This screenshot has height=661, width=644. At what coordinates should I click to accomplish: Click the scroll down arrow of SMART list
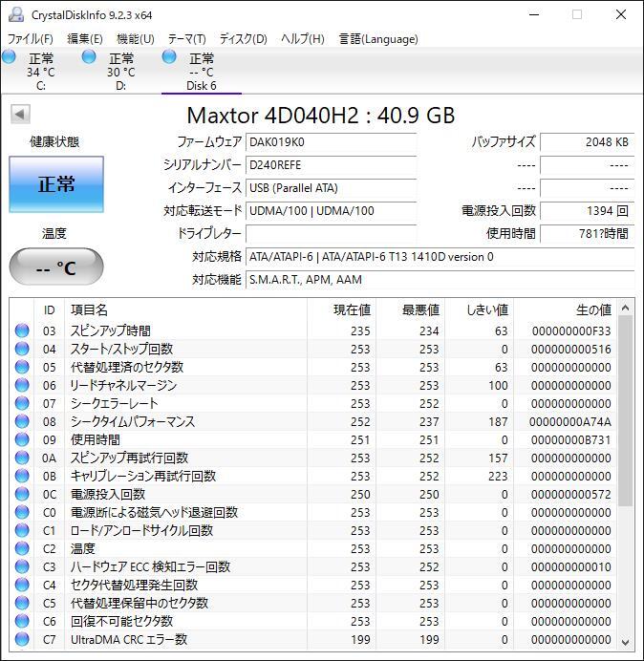[626, 642]
